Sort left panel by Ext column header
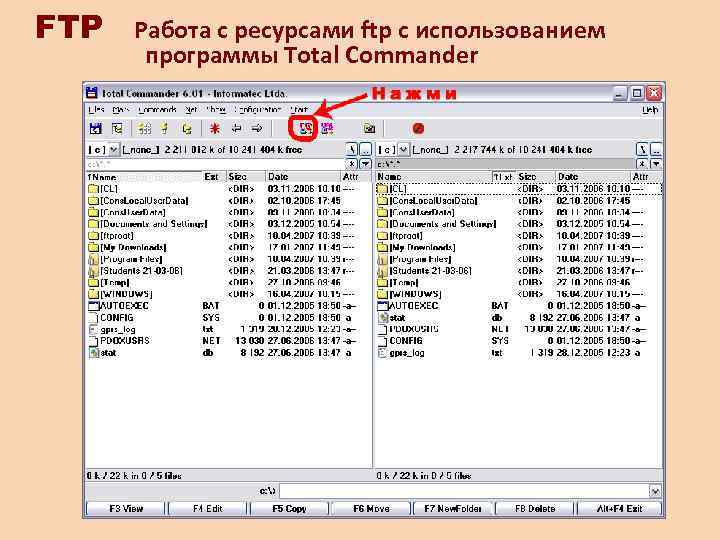 coord(214,177)
